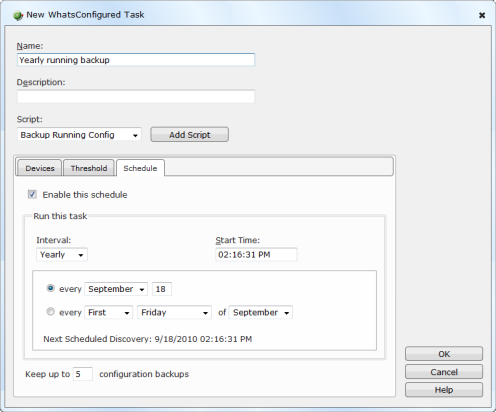Click the Cancel button
The image size is (496, 412).
[444, 372]
